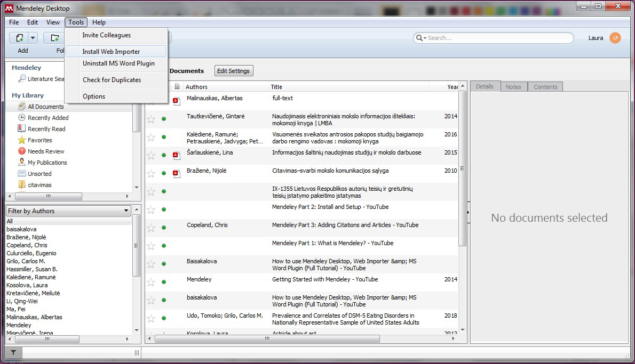
Task: Open the PDF icon for Šarlauskienė, Lina
Action: (177, 156)
